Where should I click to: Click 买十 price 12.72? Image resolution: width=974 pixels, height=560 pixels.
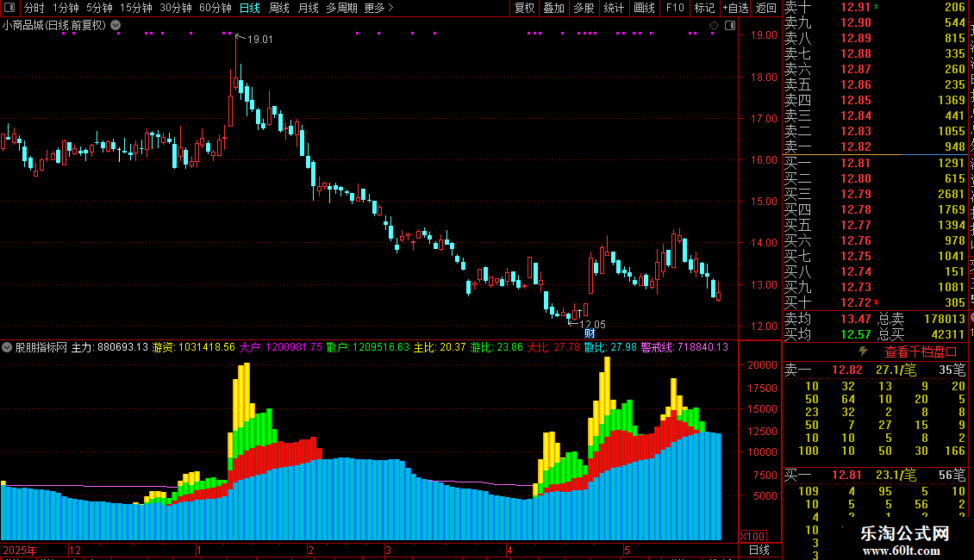coord(855,302)
